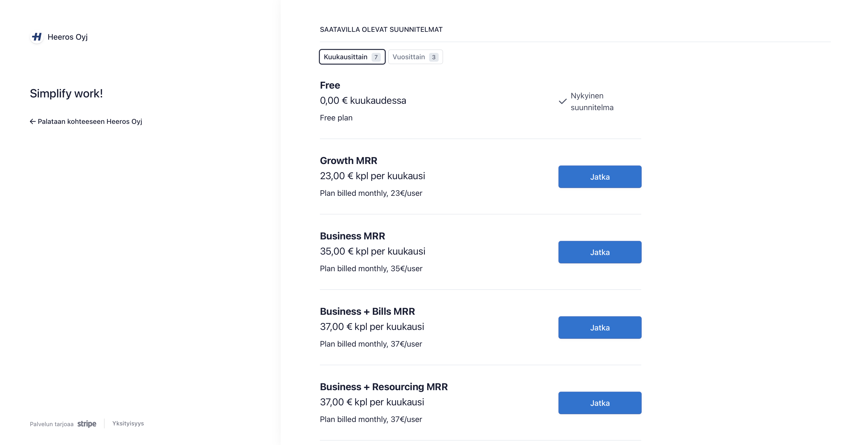Switch to the Kuukausittain billing tab
The height and width of the screenshot is (445, 868).
tap(352, 57)
